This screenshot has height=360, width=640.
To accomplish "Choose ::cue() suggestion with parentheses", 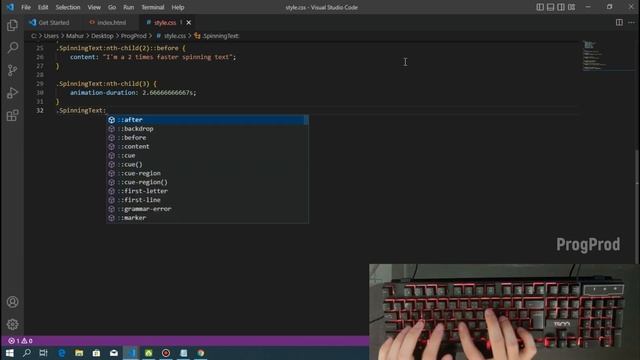I will pos(207,164).
